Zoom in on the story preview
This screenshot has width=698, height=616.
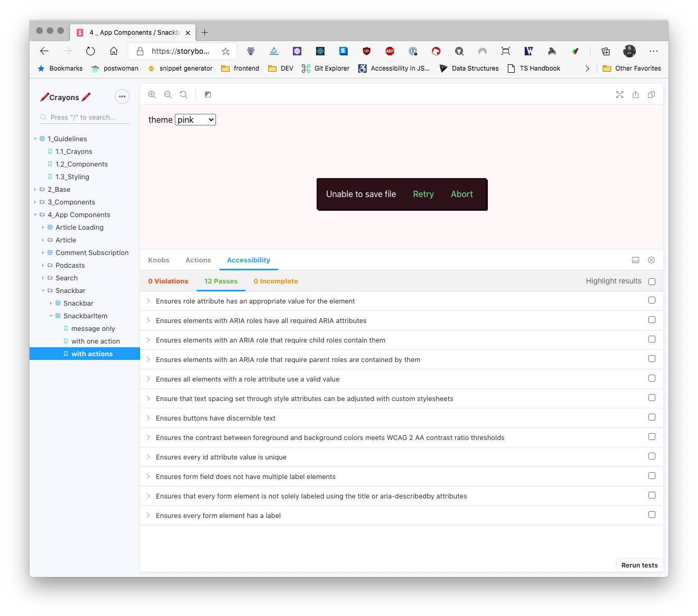[152, 94]
